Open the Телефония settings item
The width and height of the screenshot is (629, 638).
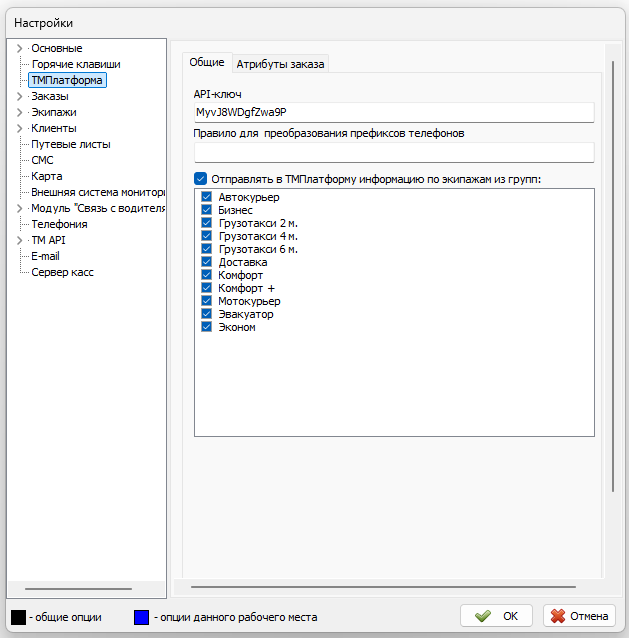[59, 224]
